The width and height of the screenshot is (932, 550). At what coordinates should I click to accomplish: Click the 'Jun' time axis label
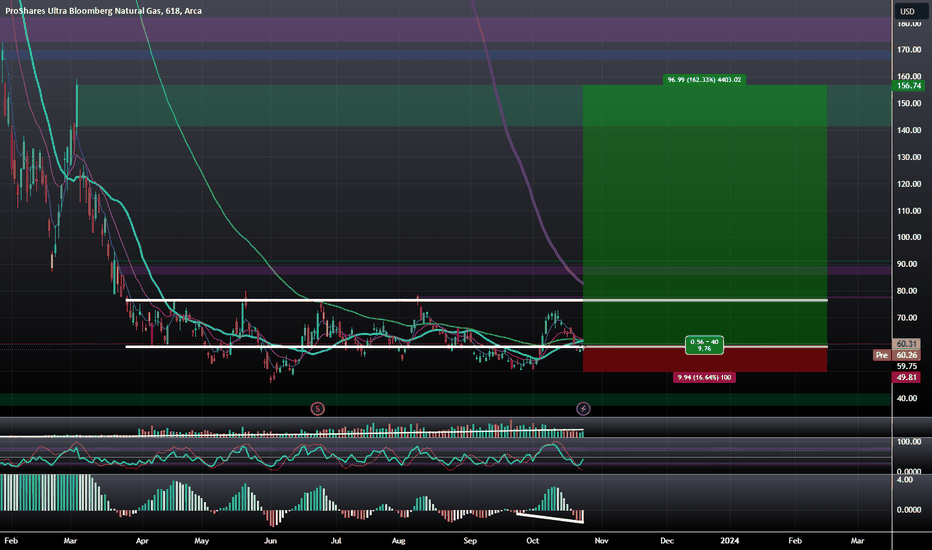[x=270, y=540]
